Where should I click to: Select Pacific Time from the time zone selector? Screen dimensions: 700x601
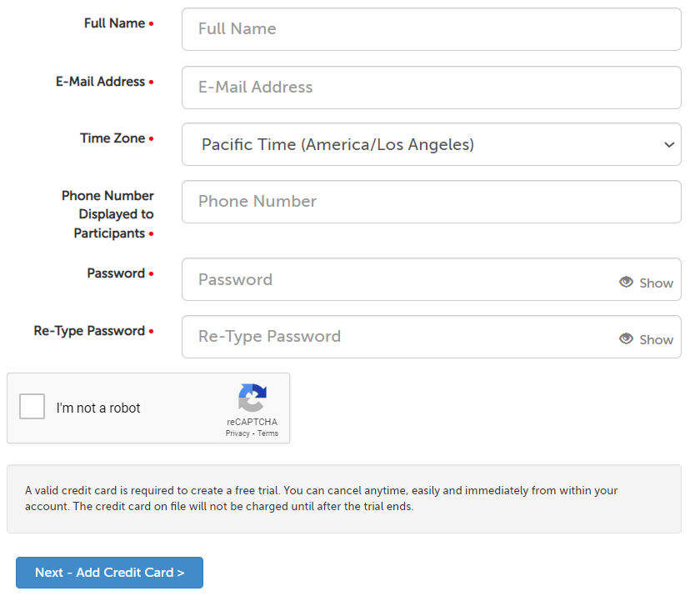431,144
